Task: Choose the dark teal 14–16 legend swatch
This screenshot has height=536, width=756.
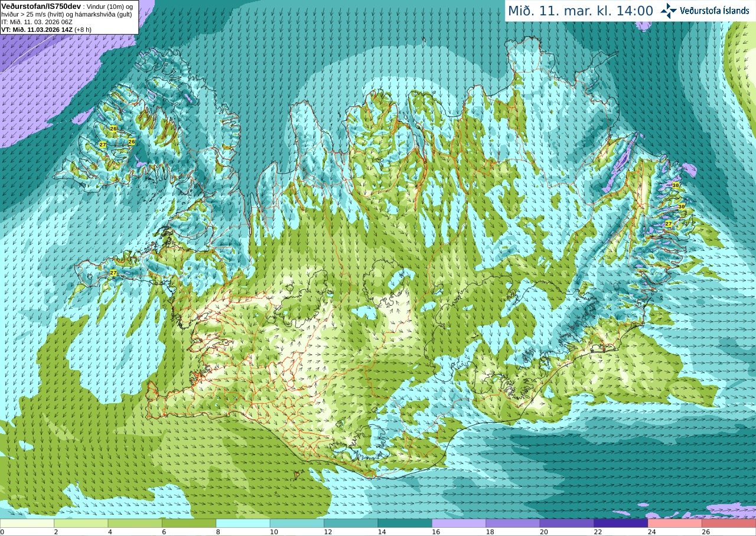Action: click(x=405, y=523)
